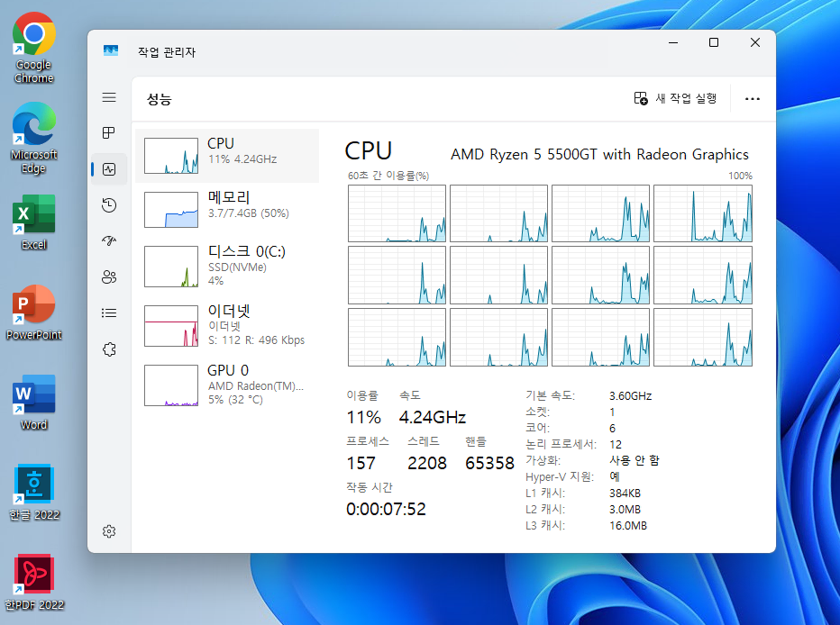Close the Task Manager window

tap(754, 43)
